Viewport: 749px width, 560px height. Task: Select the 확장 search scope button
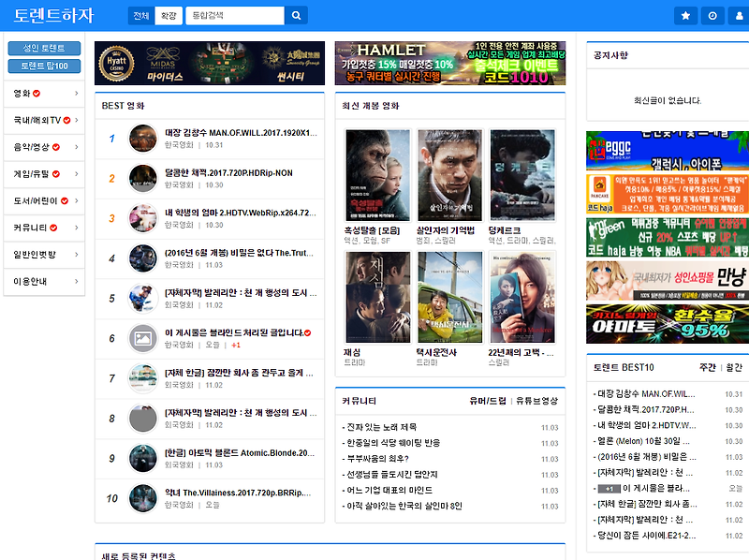(x=169, y=16)
